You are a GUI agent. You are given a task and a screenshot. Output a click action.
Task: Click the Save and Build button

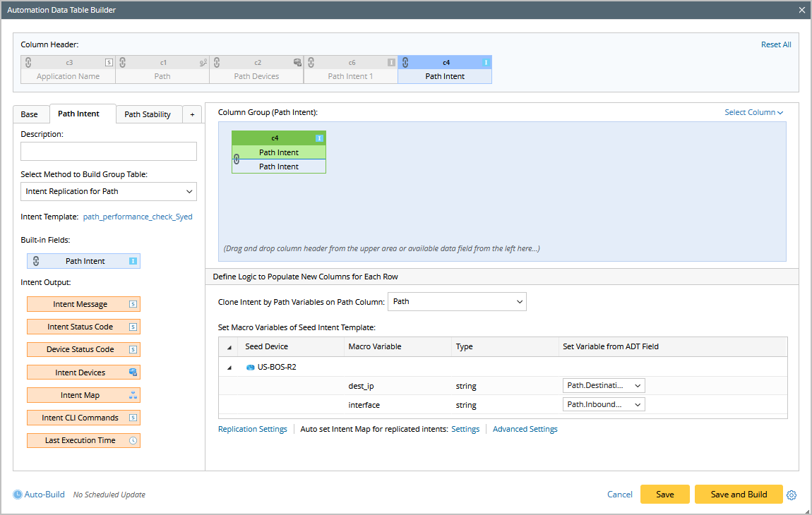coord(739,494)
